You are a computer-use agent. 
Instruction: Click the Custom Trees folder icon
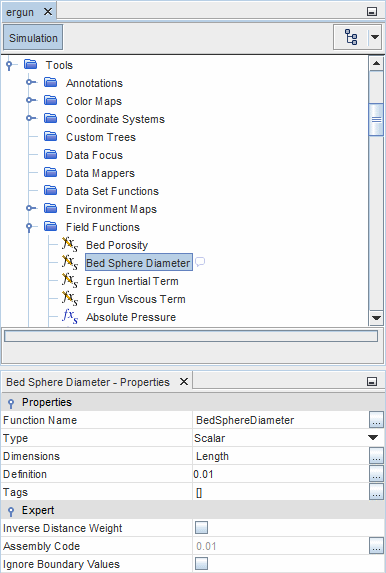coord(50,137)
